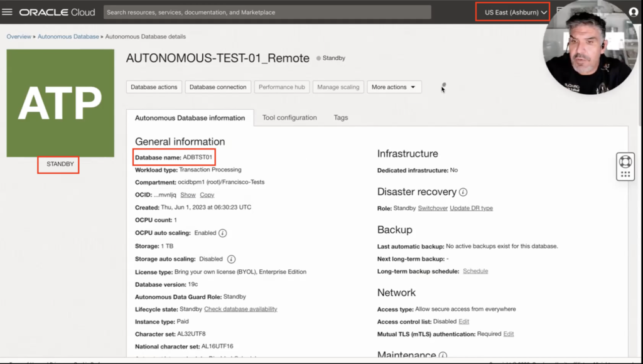Click the Update DR type link
Viewport: 643px width, 364px height.
pos(471,208)
